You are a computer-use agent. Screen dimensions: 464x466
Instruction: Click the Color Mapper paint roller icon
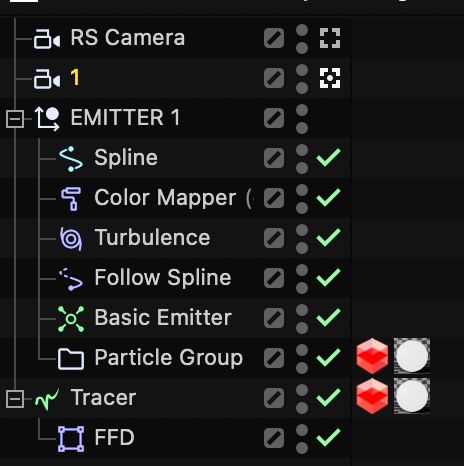pos(71,199)
